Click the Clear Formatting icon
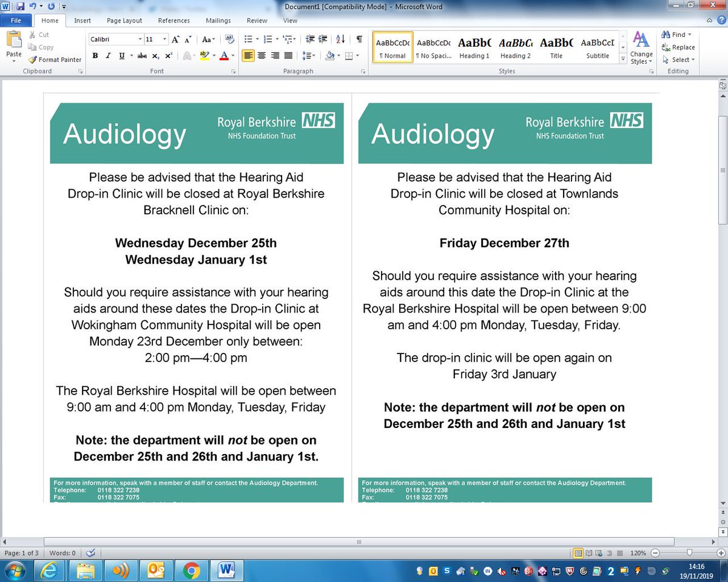728x582 pixels. coord(229,39)
